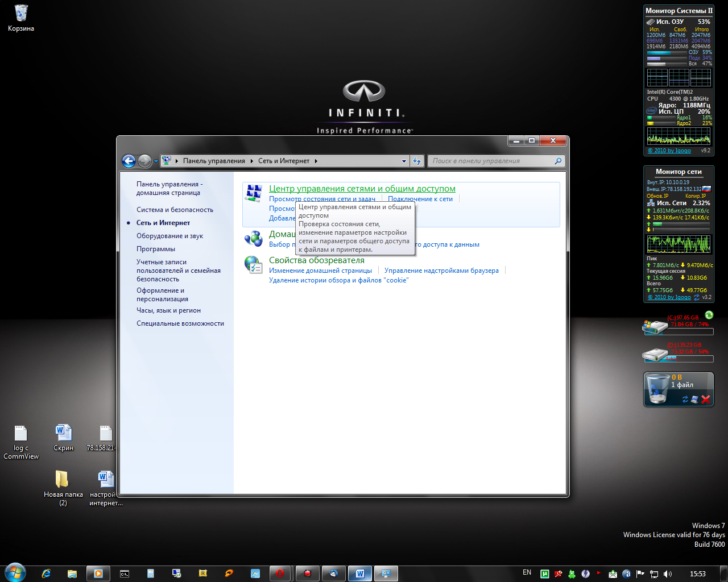Viewport: 728px width, 582px height.
Task: Expand the arrow after Сеть и Интернет breadcrumb
Action: pos(316,161)
